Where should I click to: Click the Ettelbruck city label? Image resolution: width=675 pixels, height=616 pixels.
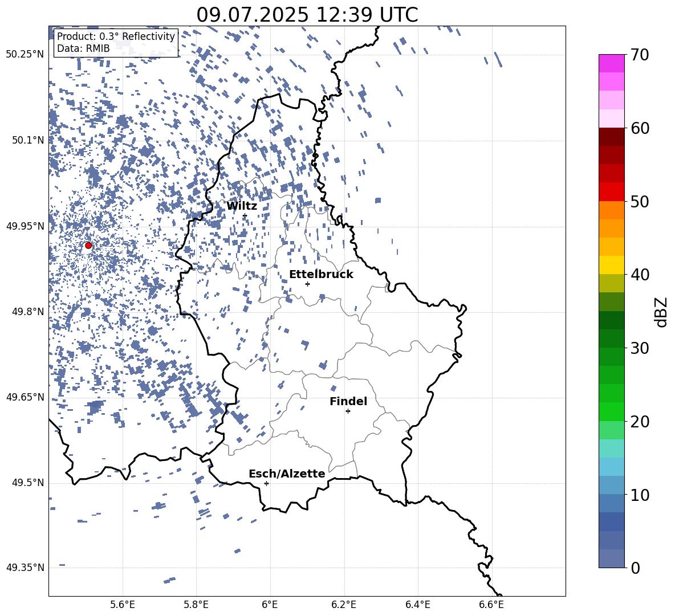321,274
